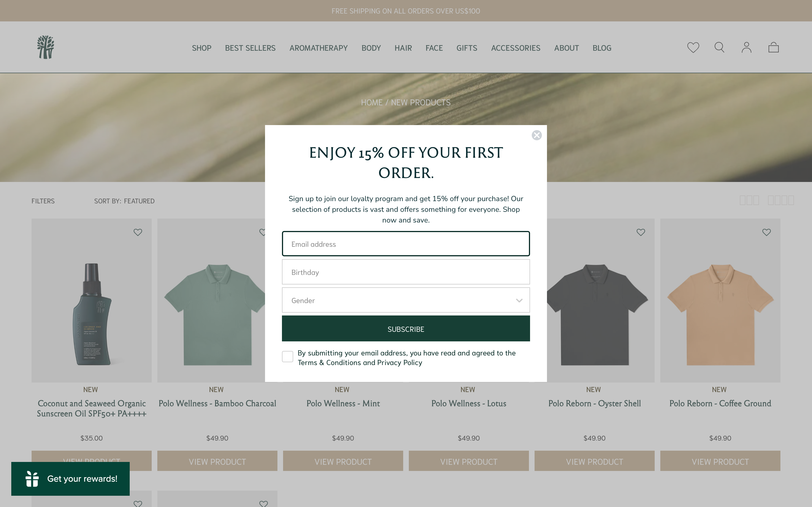Open the Get your rewards button
This screenshot has height=507, width=812.
click(x=70, y=479)
